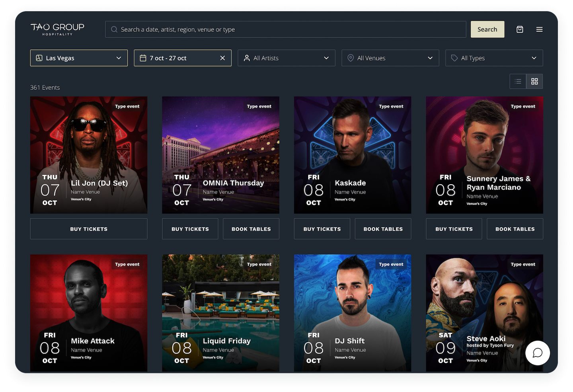Image resolution: width=573 pixels, height=392 pixels.
Task: Open the Kaskade event card
Action: 353,155
